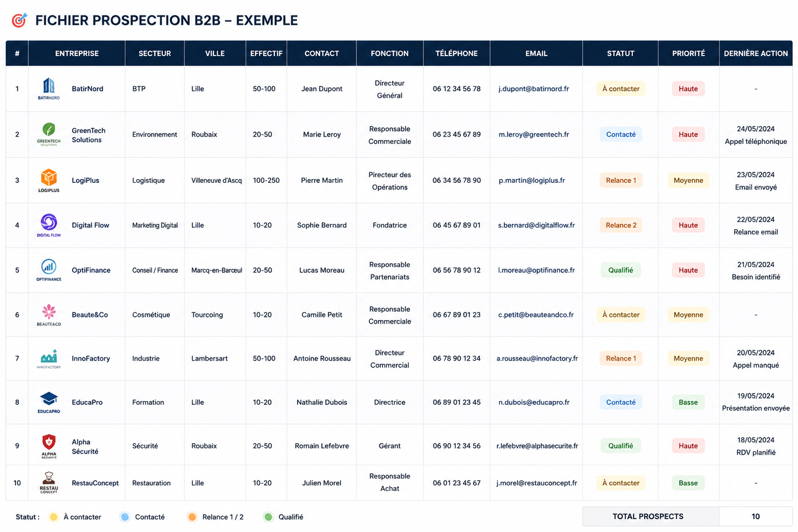The height and width of the screenshot is (532, 798).
Task: Click the Relance 2 badge for Digital Flow
Action: (620, 225)
